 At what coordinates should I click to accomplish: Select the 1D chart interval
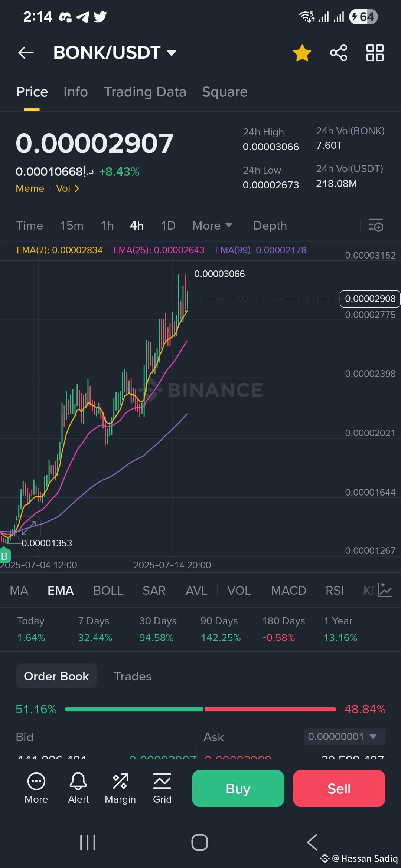pyautogui.click(x=168, y=226)
